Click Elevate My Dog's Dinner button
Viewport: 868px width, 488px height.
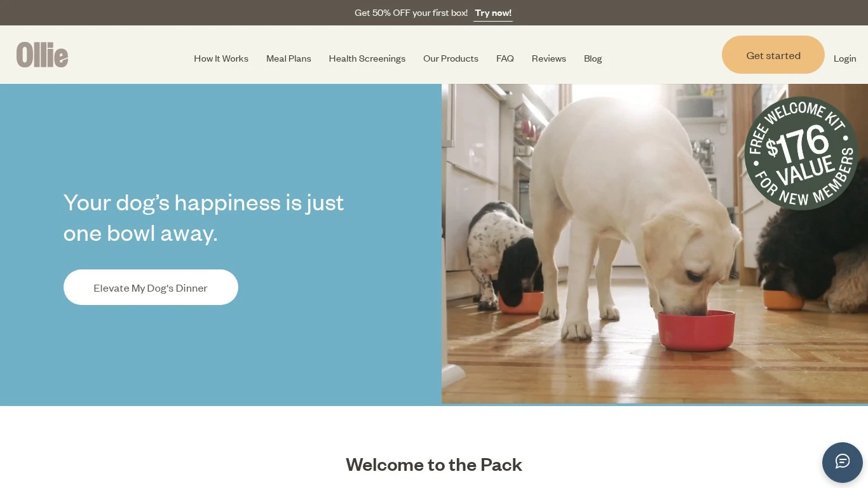coord(151,287)
